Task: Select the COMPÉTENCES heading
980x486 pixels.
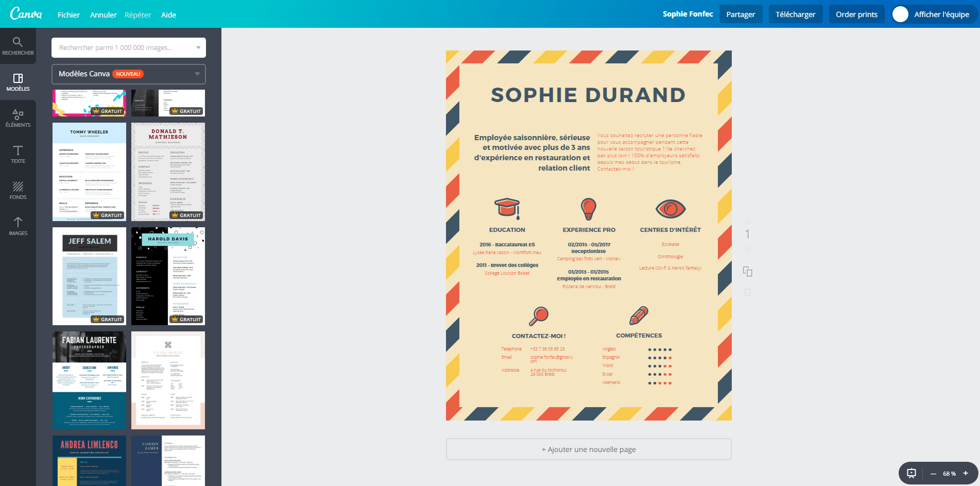Action: tap(639, 336)
